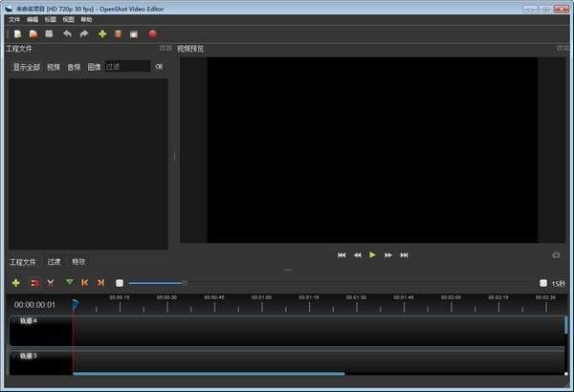Jump to the previous marker

point(85,283)
